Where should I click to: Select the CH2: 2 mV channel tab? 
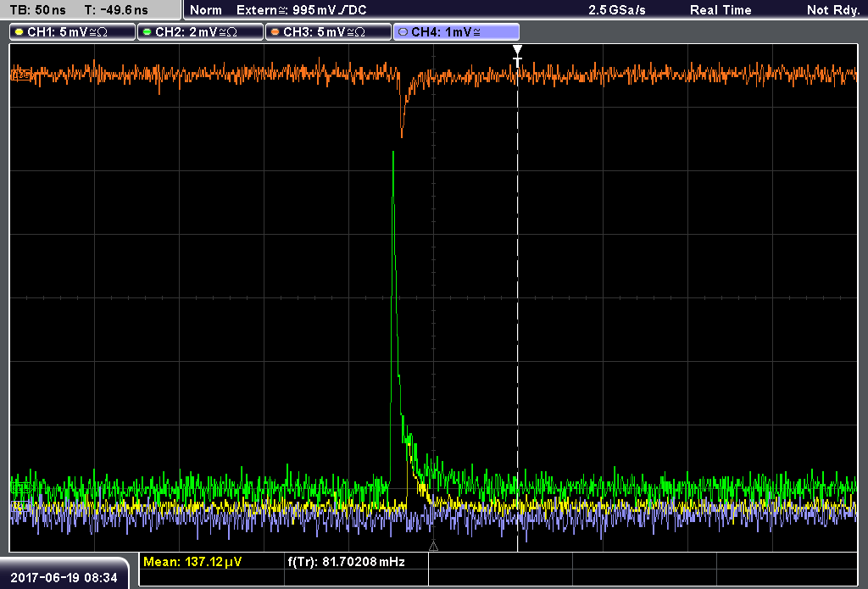coord(200,32)
